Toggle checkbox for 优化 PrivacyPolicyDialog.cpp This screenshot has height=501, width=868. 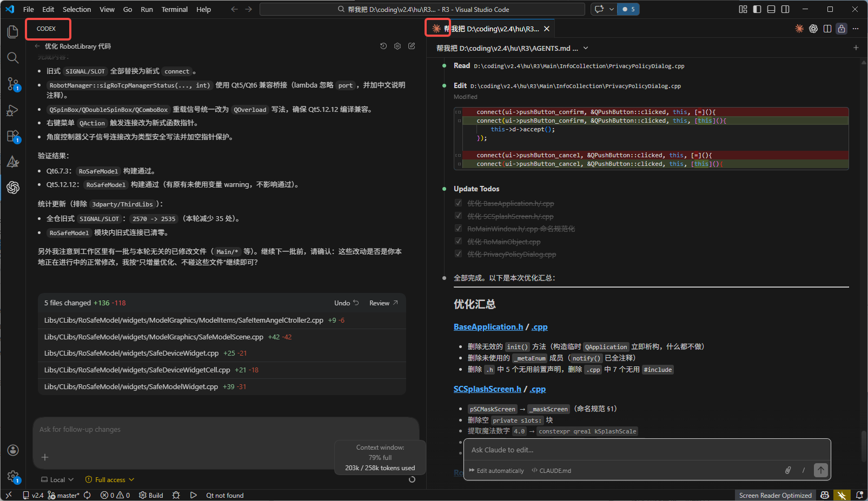[x=458, y=254]
